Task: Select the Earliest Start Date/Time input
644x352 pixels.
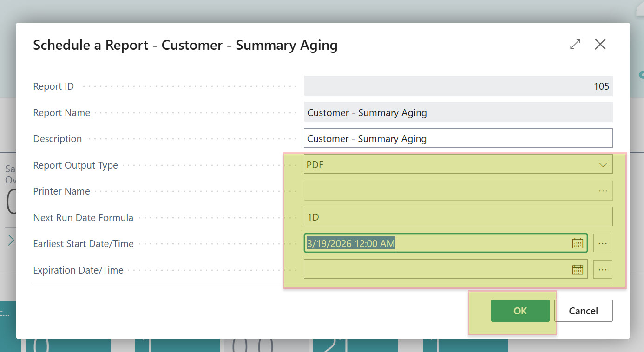Action: pos(437,243)
